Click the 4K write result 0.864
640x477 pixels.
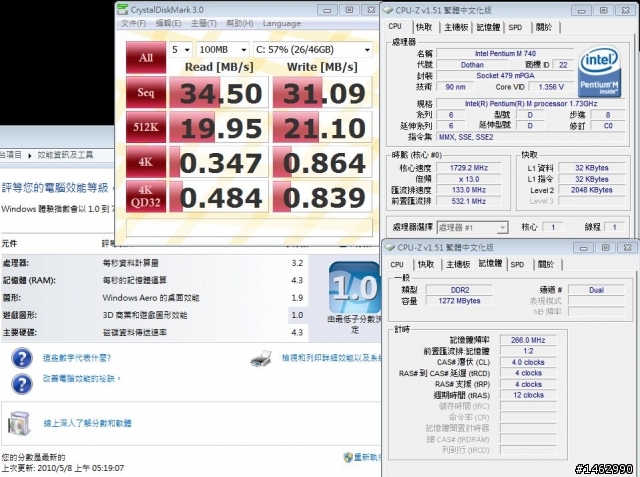[x=322, y=162]
